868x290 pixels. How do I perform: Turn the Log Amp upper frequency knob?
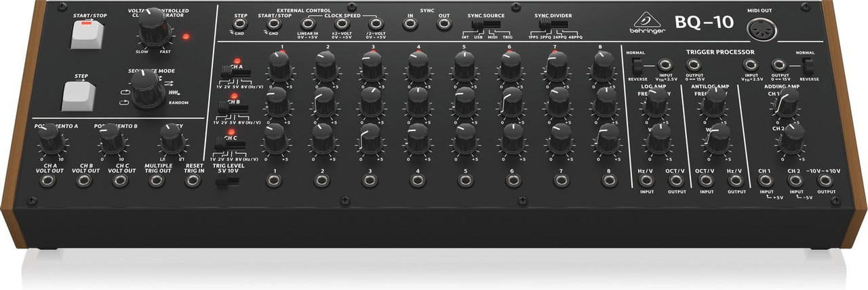coord(655,102)
